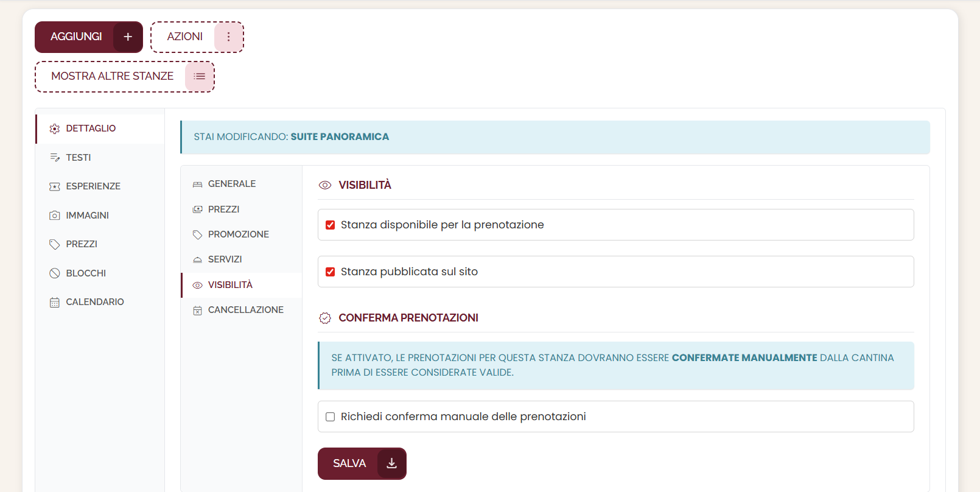Click the Aggiungi button label
Viewport: 980px width, 492px height.
pyautogui.click(x=76, y=37)
